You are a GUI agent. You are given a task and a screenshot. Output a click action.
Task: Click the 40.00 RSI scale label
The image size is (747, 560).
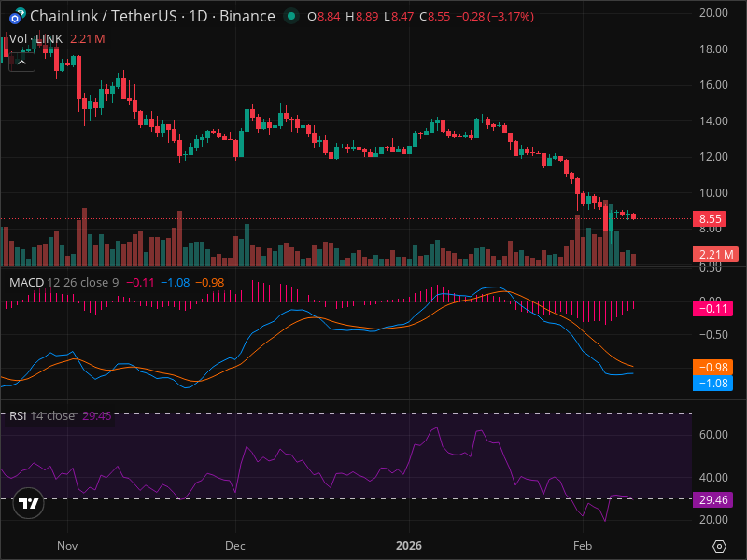click(713, 477)
